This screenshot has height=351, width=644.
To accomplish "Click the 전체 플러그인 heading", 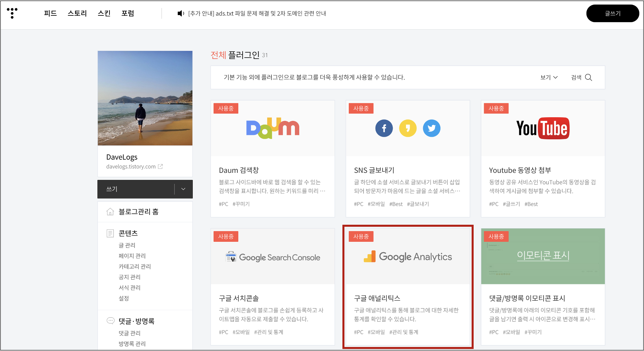I will pos(235,55).
